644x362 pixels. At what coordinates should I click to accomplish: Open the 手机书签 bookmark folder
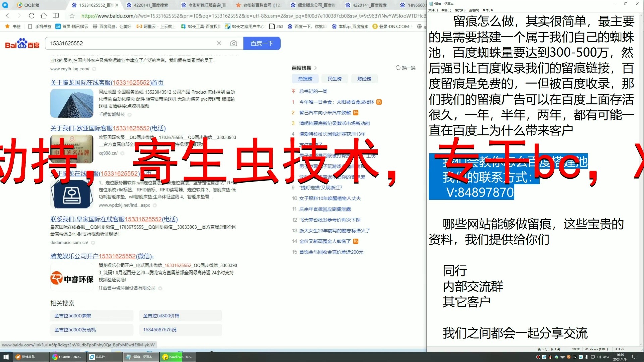[40, 26]
